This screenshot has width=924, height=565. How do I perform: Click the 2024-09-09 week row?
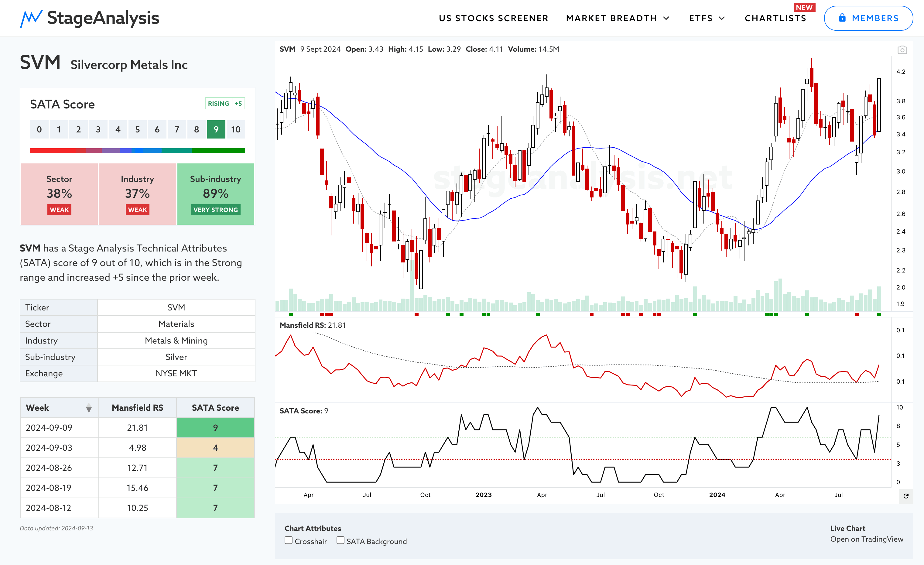pyautogui.click(x=137, y=428)
